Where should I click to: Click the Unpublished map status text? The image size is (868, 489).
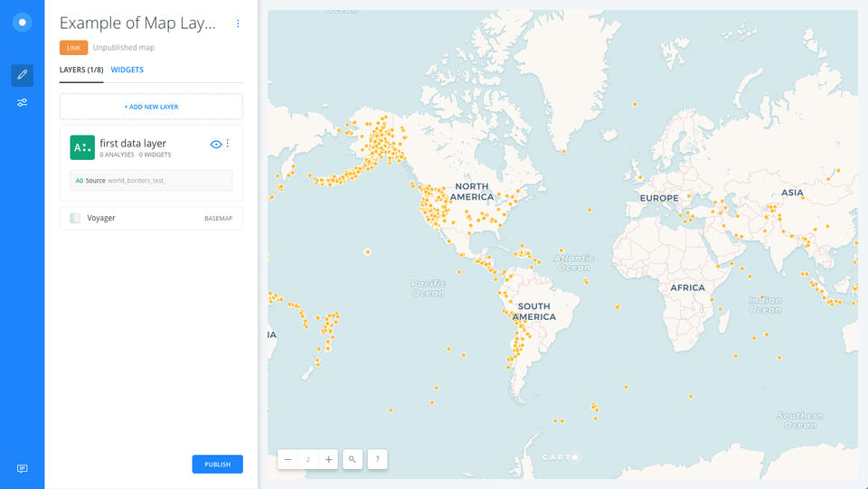click(x=124, y=48)
